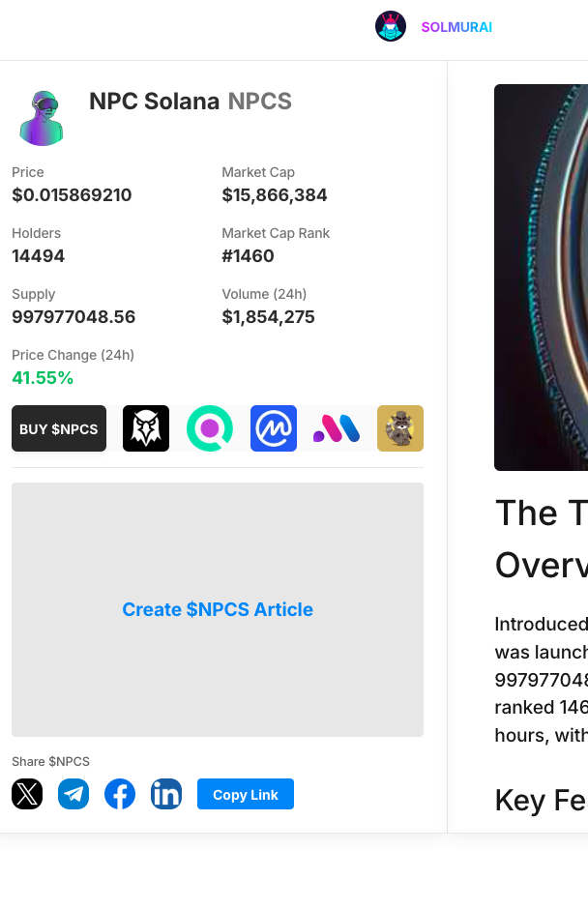Open the green circle Q icon link
Screen dimensions: 588x909
210,428
